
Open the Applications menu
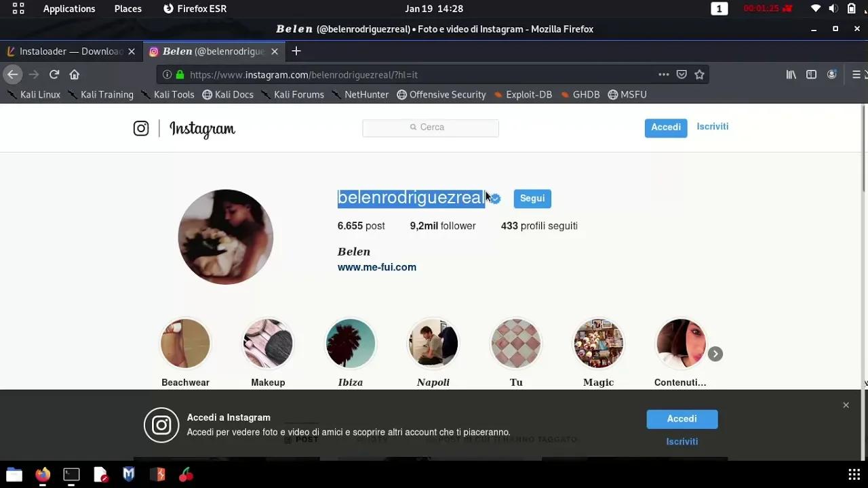click(x=68, y=9)
